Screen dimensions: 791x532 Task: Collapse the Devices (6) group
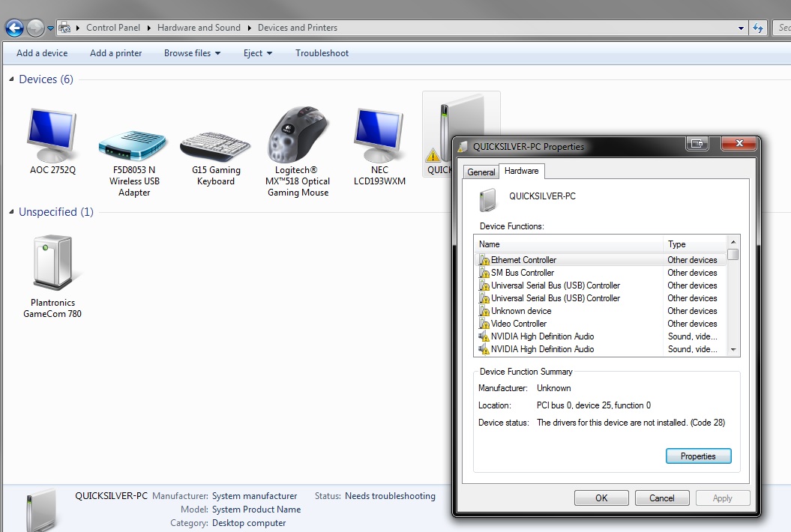click(x=11, y=79)
